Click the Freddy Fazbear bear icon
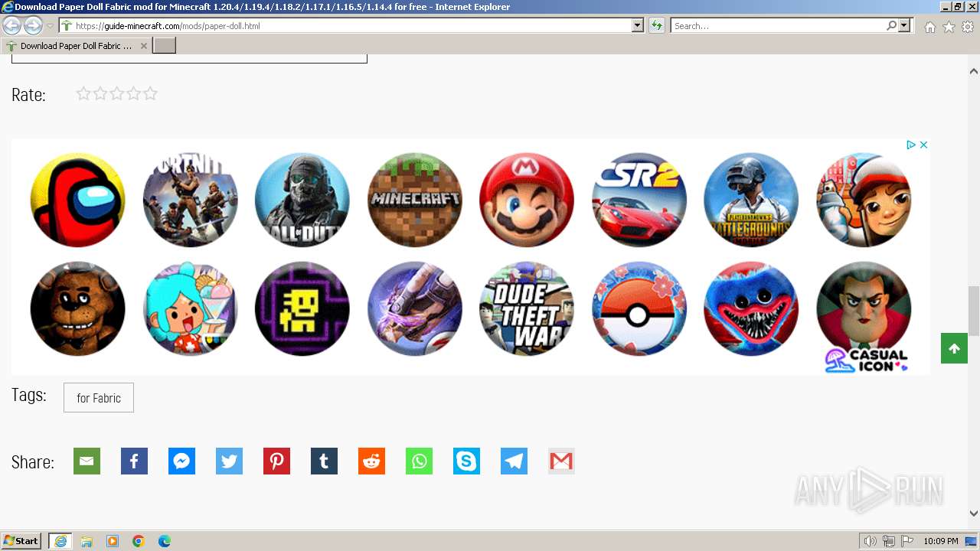 coord(77,308)
